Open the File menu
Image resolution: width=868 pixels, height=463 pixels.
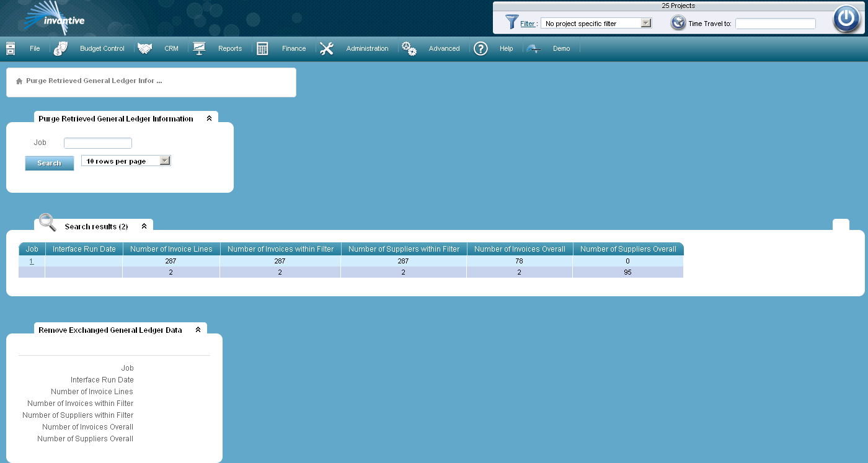click(x=34, y=48)
